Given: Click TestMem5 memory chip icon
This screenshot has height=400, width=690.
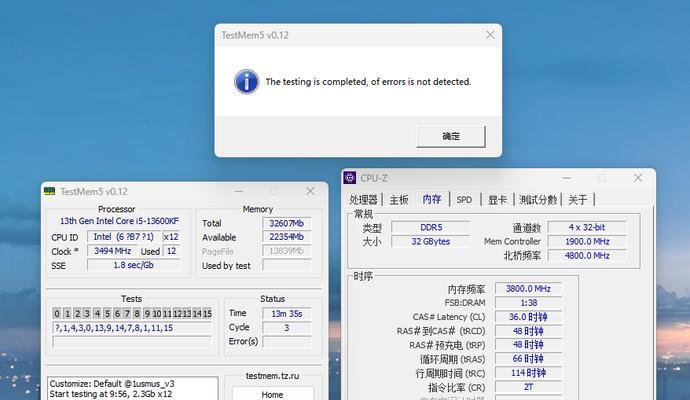Looking at the screenshot, I should 50,191.
